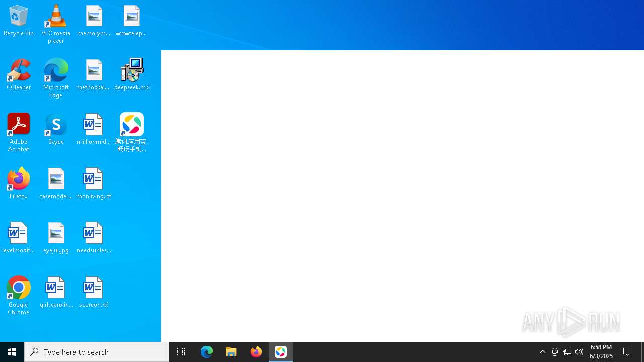
Task: Open Firefox from taskbar
Action: point(256,352)
